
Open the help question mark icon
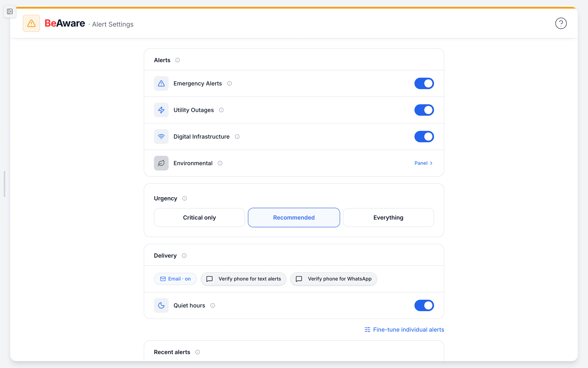[x=561, y=23]
